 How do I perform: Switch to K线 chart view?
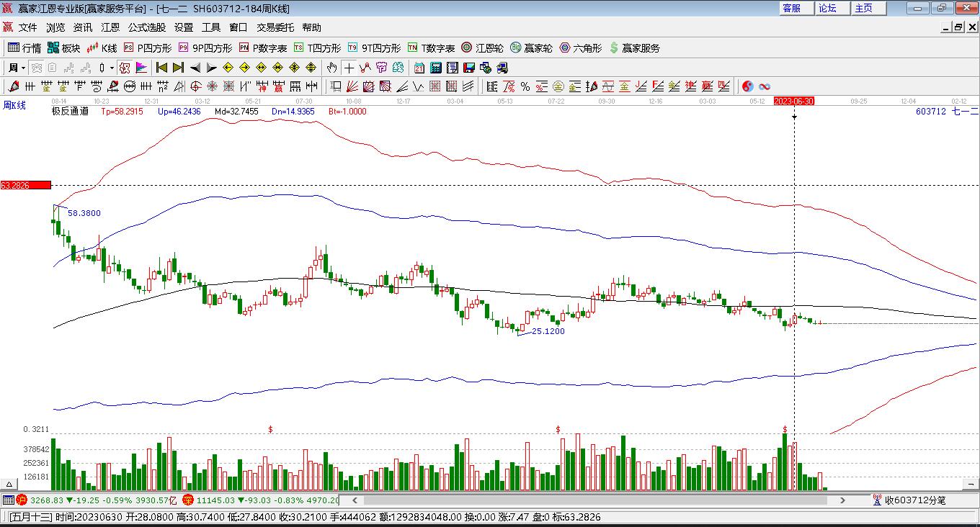tap(102, 48)
